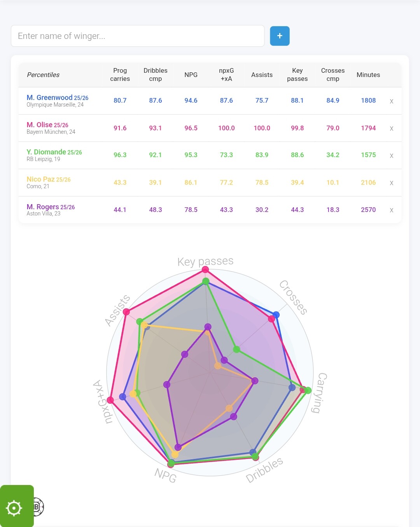Remove M. Olise row with its X
Viewport: 420px width, 527px height.
tap(392, 128)
